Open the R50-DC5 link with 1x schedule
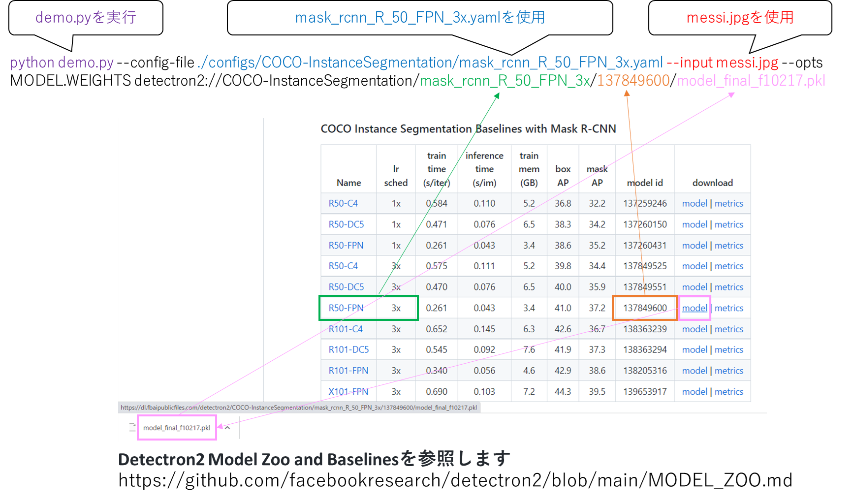 coord(346,224)
